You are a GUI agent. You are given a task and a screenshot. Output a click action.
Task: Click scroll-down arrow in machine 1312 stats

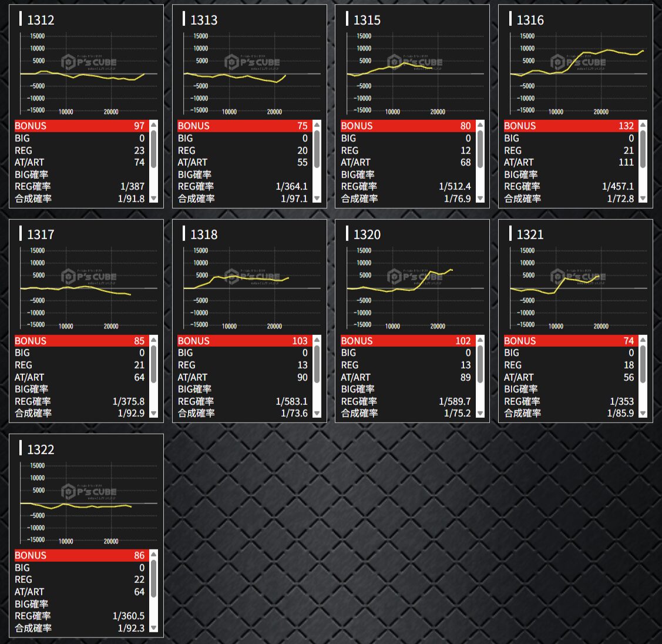(154, 199)
